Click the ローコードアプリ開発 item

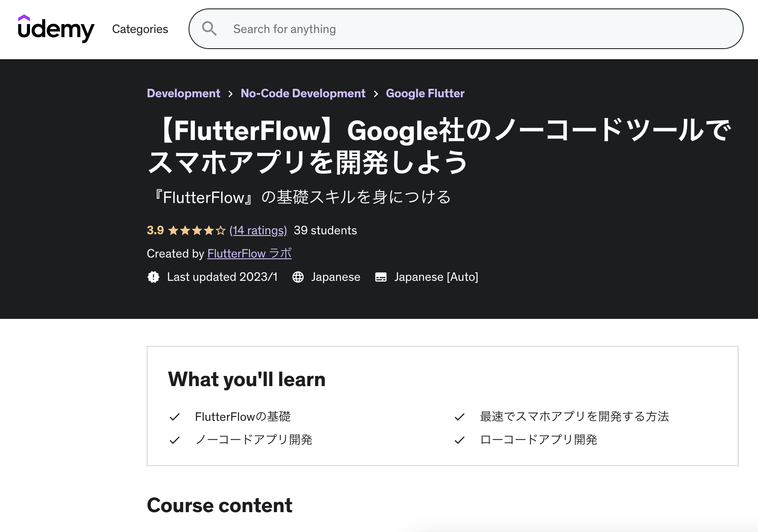pyautogui.click(x=539, y=440)
